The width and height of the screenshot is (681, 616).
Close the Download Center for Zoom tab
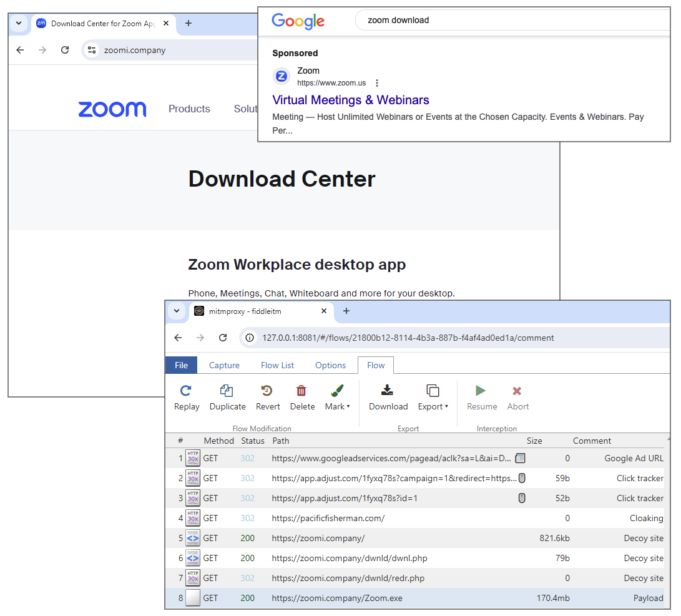point(166,24)
